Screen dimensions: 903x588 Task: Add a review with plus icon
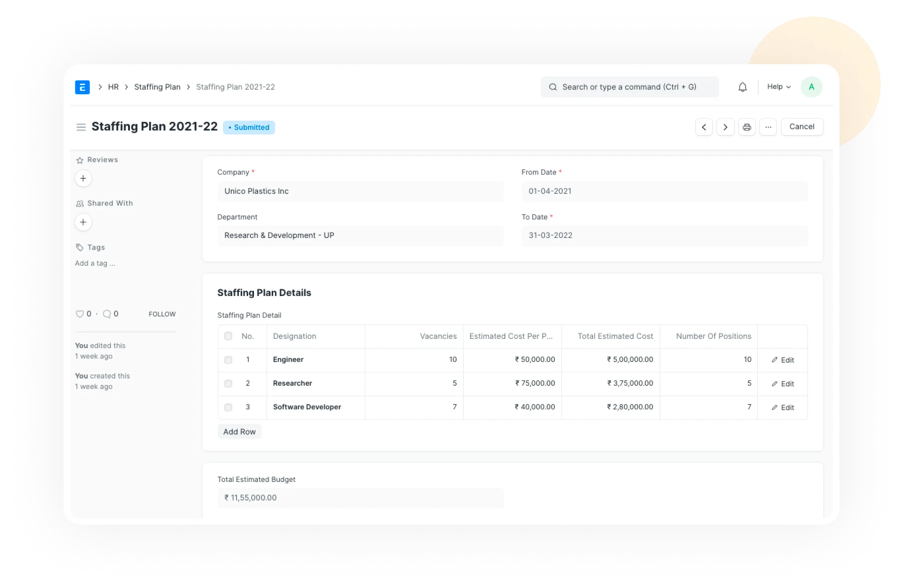(83, 178)
